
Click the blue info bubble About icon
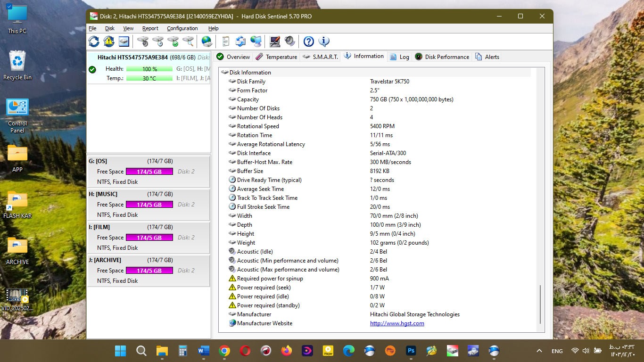(x=324, y=41)
